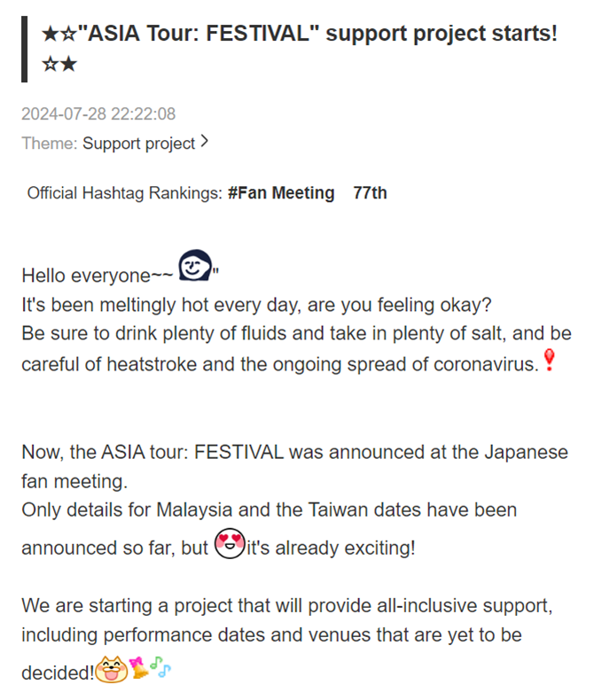The height and width of the screenshot is (700, 594).
Task: Click the winking face emoji after Hello everyone
Action: [195, 265]
